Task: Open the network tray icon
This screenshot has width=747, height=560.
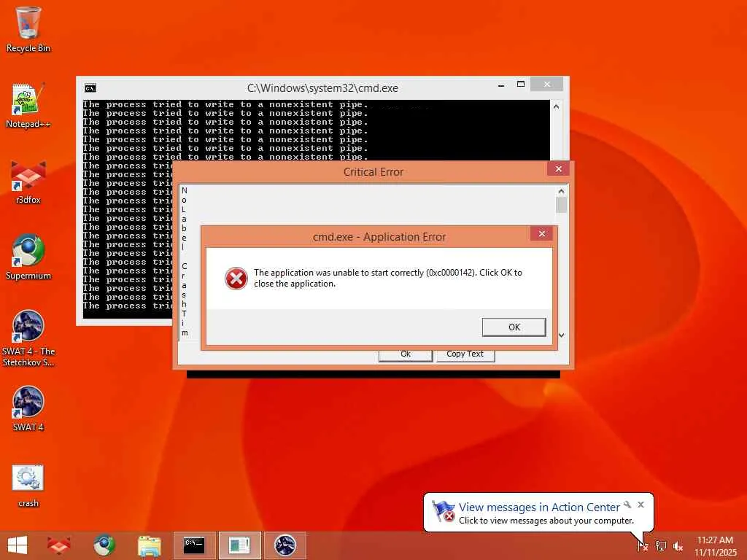Action: click(x=661, y=546)
